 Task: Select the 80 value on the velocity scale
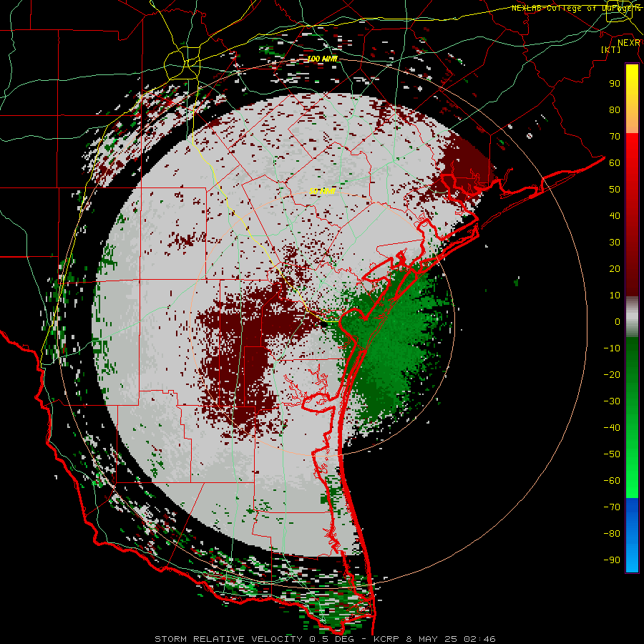pyautogui.click(x=615, y=109)
